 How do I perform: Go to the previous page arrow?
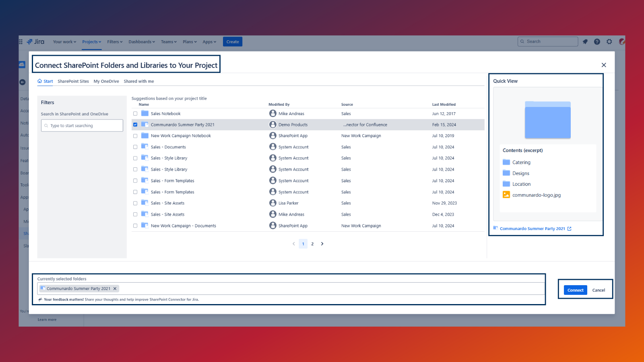click(x=293, y=244)
